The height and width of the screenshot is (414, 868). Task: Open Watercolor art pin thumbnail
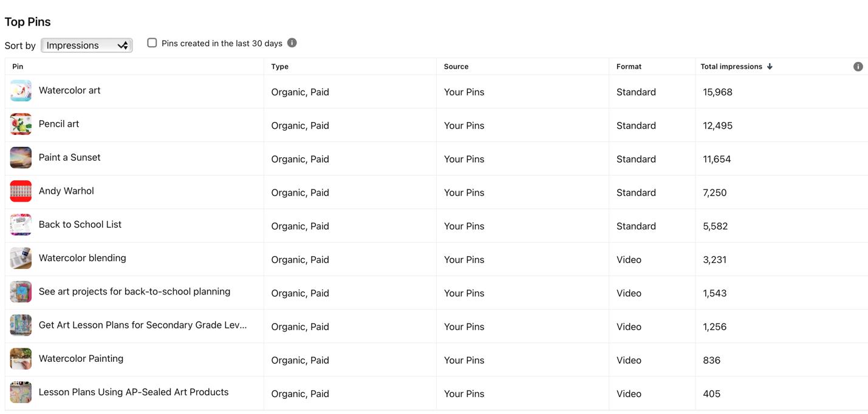[21, 91]
